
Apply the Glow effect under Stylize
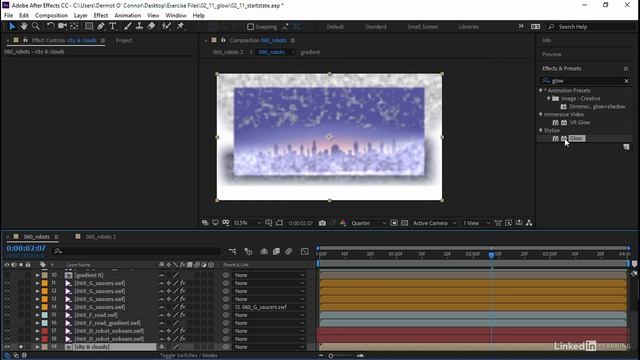(x=577, y=138)
